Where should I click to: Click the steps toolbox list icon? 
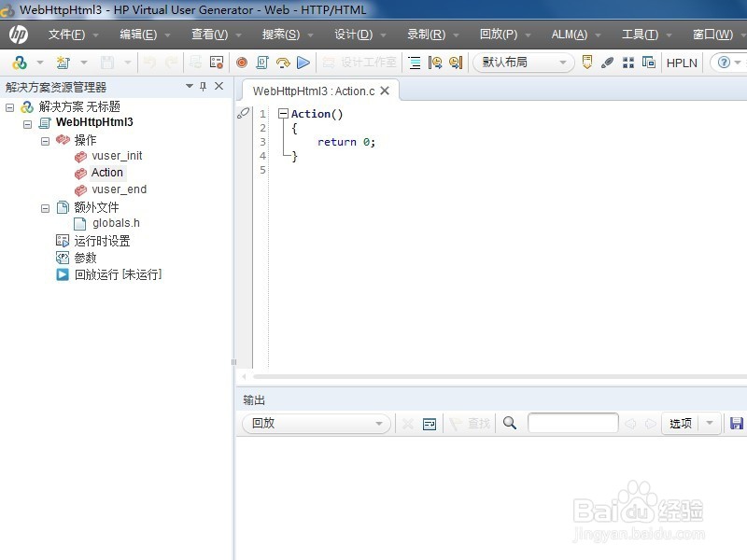click(x=415, y=63)
